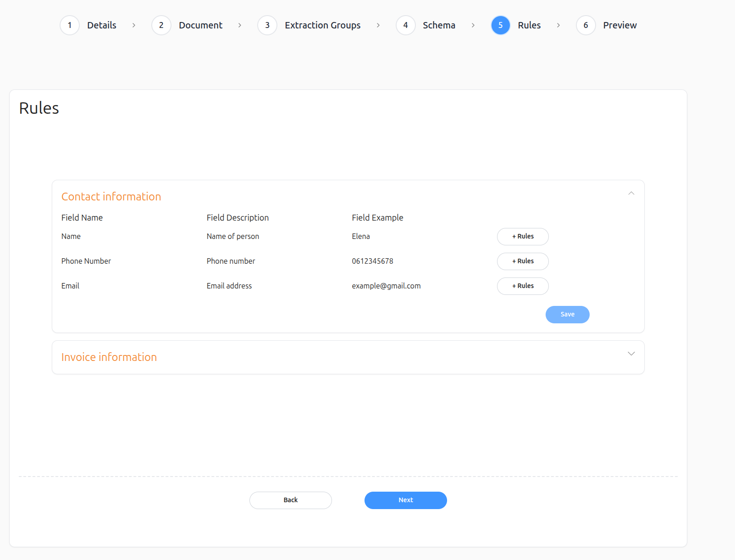The image size is (735, 560).
Task: Add rules for the Name field
Action: pyautogui.click(x=523, y=237)
